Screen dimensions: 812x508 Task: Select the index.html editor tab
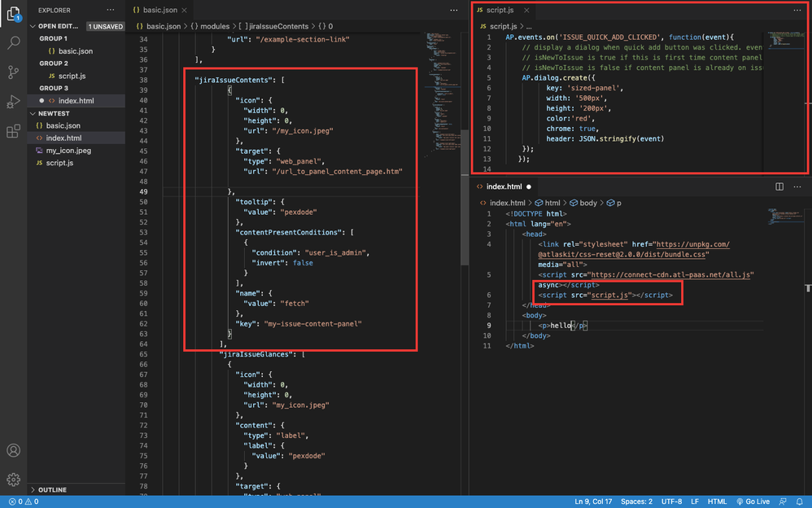click(504, 186)
